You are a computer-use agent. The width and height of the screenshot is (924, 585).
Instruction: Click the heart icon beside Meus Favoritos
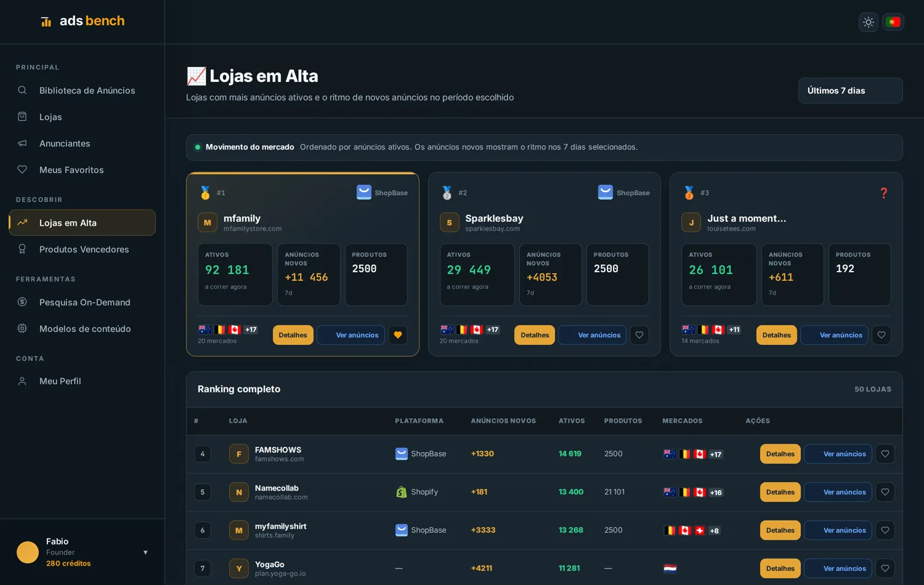(x=22, y=169)
